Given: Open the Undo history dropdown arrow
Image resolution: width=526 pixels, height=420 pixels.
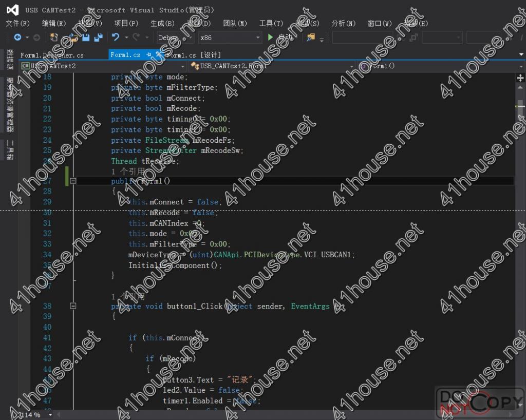Looking at the screenshot, I should [x=126, y=37].
